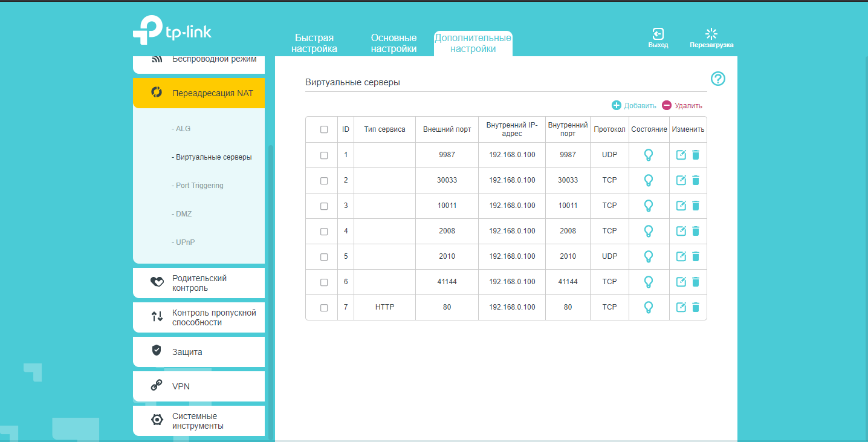
Task: Check the select-all checkbox in table header
Action: (x=324, y=129)
